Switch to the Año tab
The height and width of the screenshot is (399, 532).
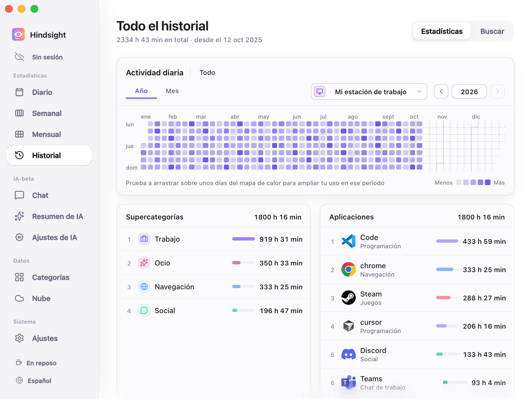(141, 91)
